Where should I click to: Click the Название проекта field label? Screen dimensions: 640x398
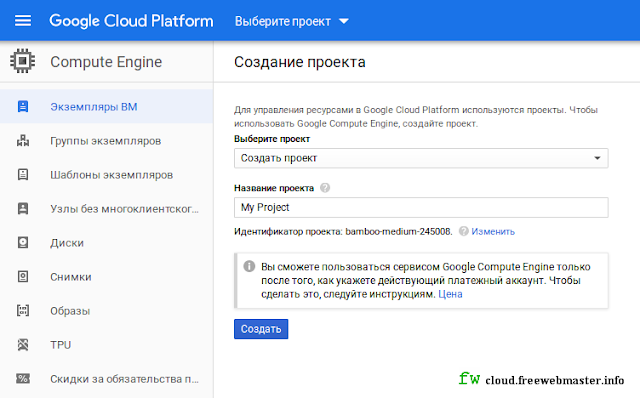[x=274, y=188]
